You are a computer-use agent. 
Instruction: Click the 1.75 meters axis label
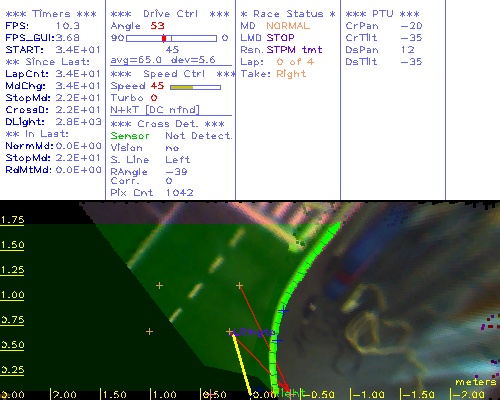[12, 220]
